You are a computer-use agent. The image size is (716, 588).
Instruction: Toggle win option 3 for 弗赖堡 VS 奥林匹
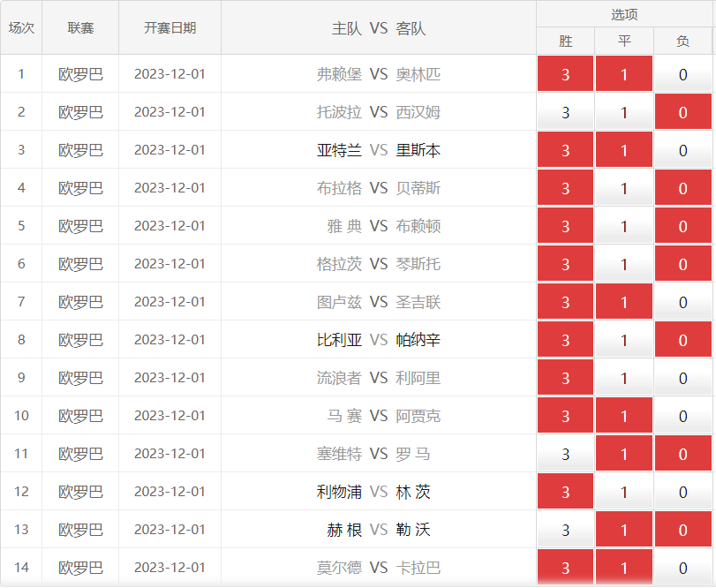tap(565, 74)
